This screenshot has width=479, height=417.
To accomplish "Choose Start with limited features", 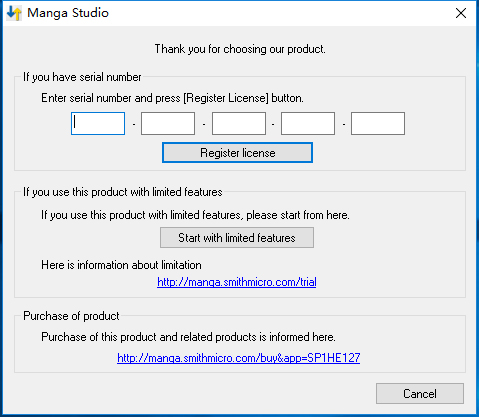I will [237, 238].
